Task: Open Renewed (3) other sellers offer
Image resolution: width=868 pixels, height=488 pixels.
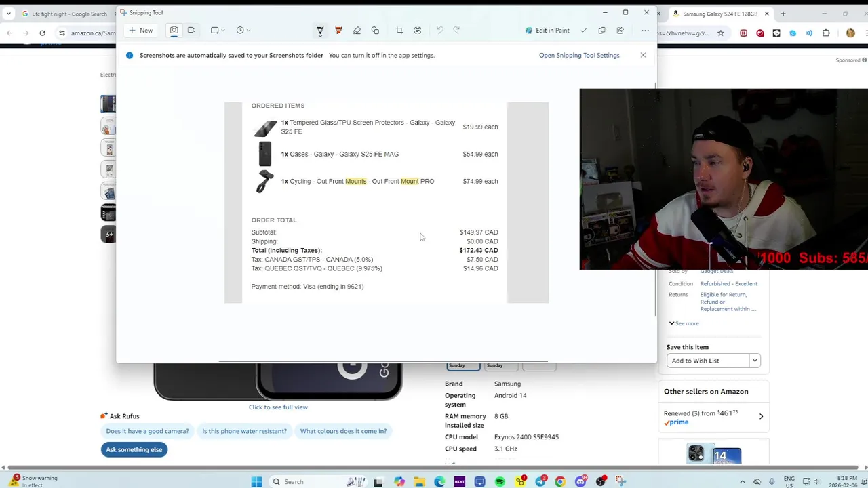Action: (713, 417)
